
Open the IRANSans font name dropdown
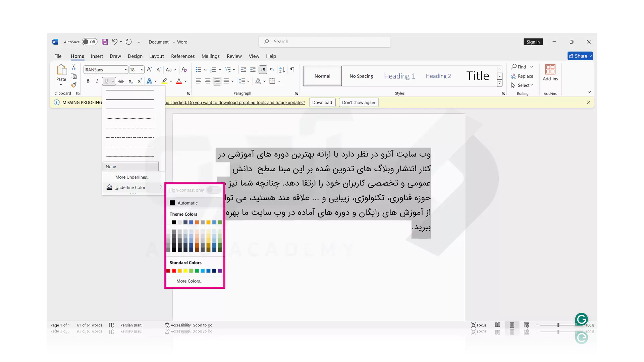point(126,70)
